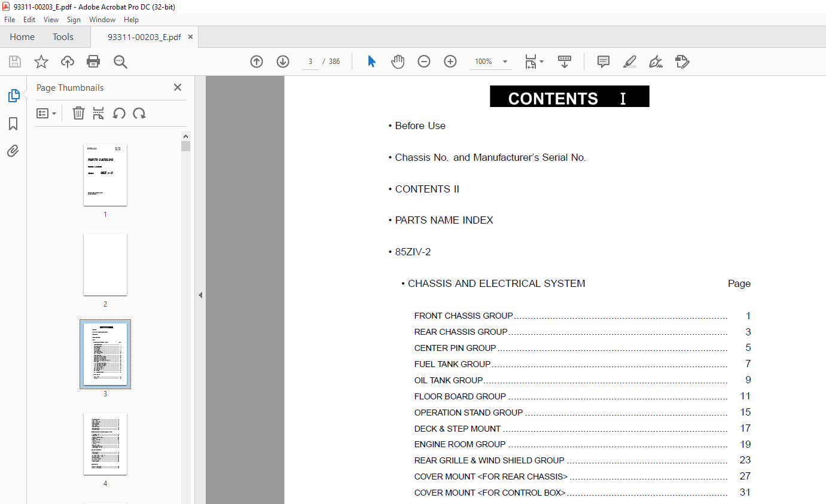
Task: Go to previous page arrow
Action: [x=257, y=62]
